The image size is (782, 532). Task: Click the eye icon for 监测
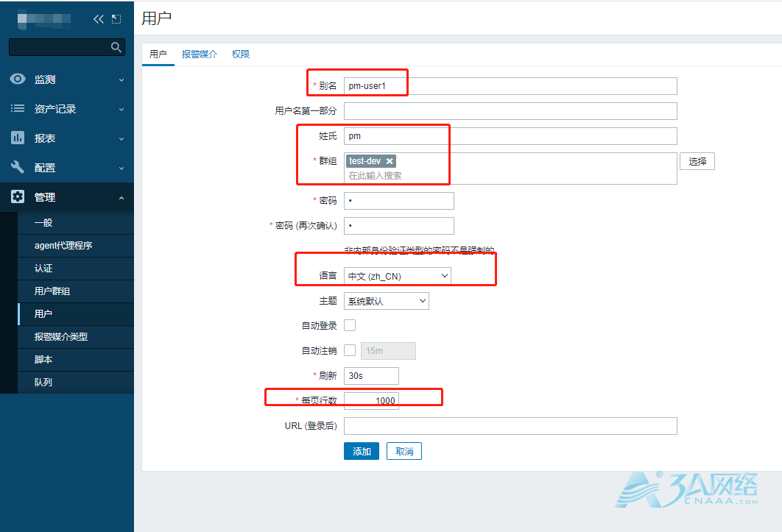point(18,79)
